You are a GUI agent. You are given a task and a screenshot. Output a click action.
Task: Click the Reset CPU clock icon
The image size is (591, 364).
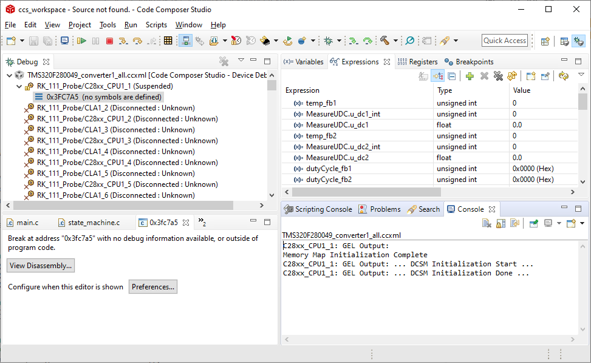pos(236,41)
